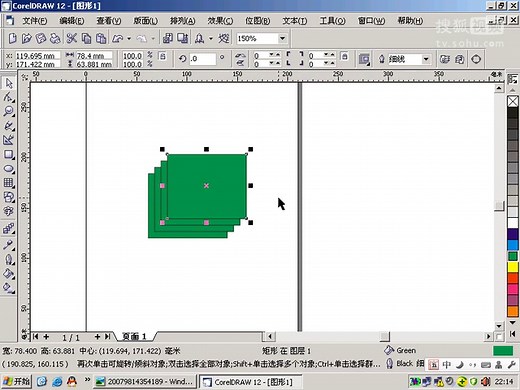Select the Pick tool arrow
This screenshot has width=520, height=390.
(x=9, y=83)
